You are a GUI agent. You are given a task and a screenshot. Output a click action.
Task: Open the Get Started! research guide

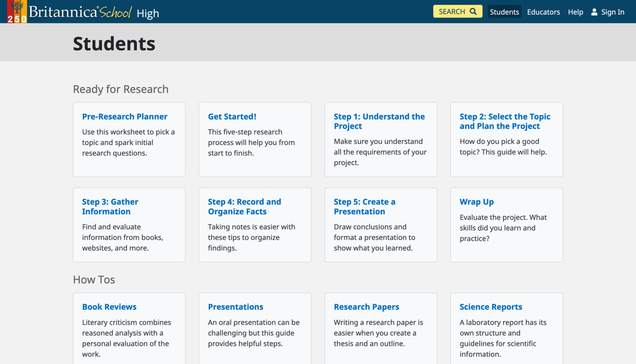click(x=232, y=116)
